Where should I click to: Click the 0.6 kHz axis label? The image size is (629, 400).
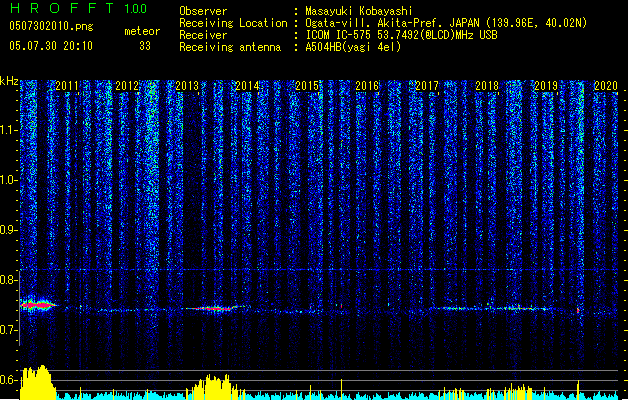[9, 380]
